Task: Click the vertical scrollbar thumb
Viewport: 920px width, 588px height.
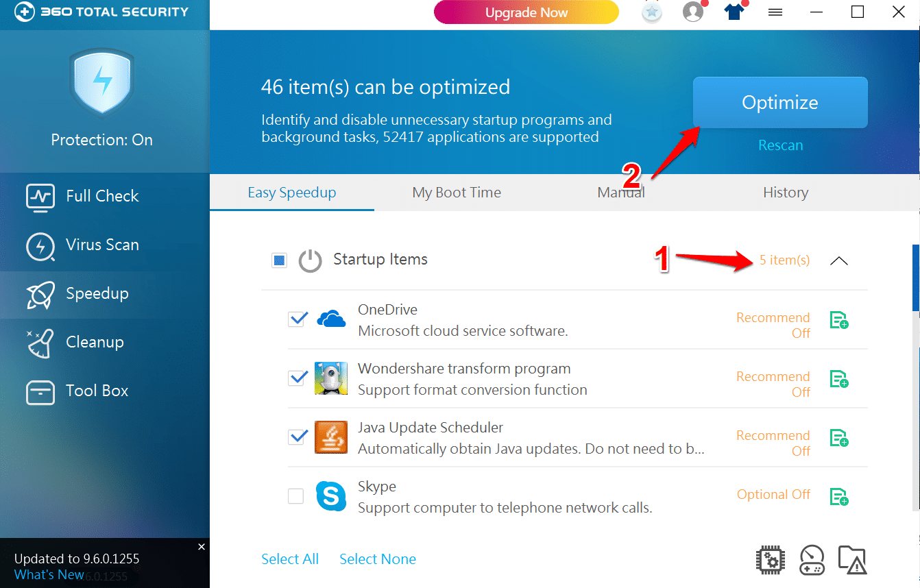Action: pos(916,278)
